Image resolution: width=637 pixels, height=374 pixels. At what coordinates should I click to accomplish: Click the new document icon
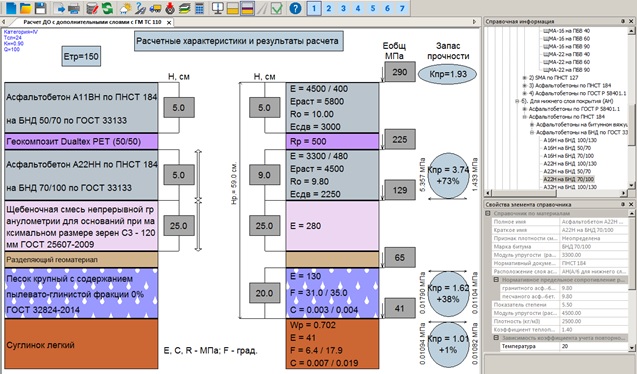(x=11, y=8)
